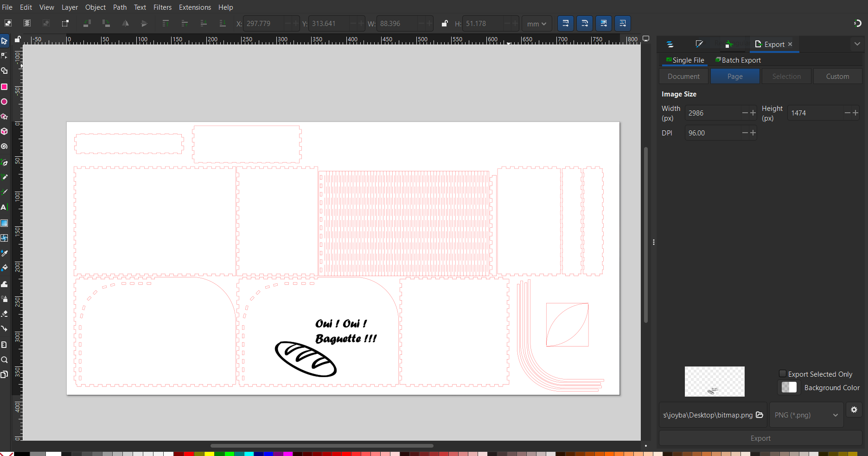
Task: Choose the Star and polygon tool
Action: click(4, 116)
